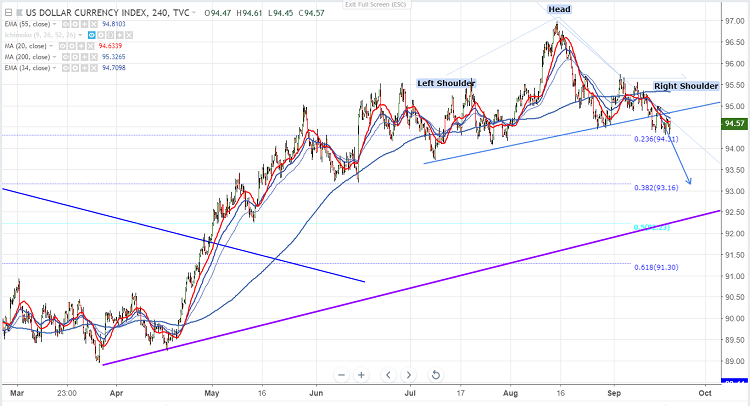Click the plus icon on EMA (55, close) row
The image size is (752, 406).
tap(84, 24)
